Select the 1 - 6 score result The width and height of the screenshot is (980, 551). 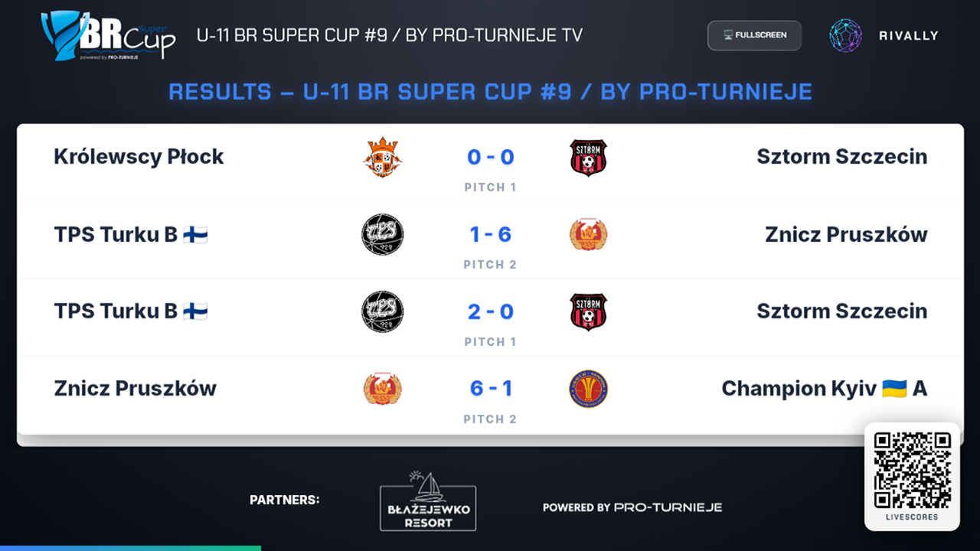point(491,234)
